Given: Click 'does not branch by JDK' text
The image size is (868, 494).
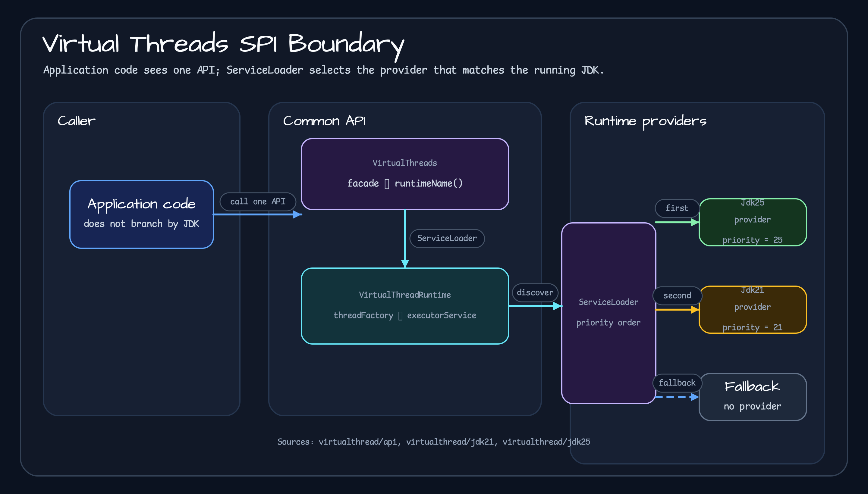Looking at the screenshot, I should 142,224.
